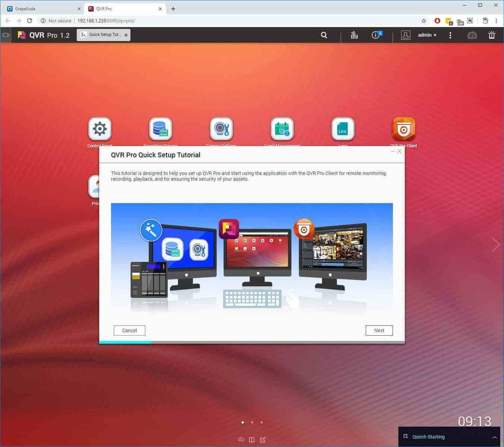
Task: Click the search magnifier in top bar
Action: point(324,35)
